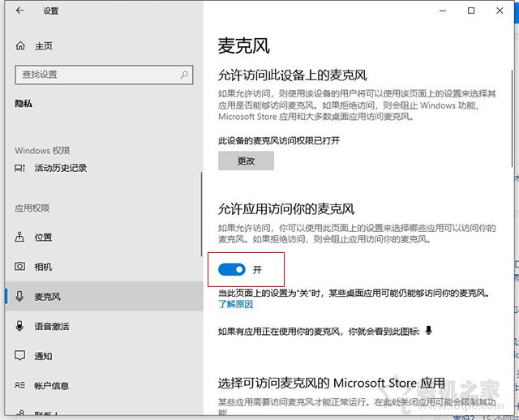Click the 语音激活 icon
This screenshot has width=519, height=420.
[19, 326]
